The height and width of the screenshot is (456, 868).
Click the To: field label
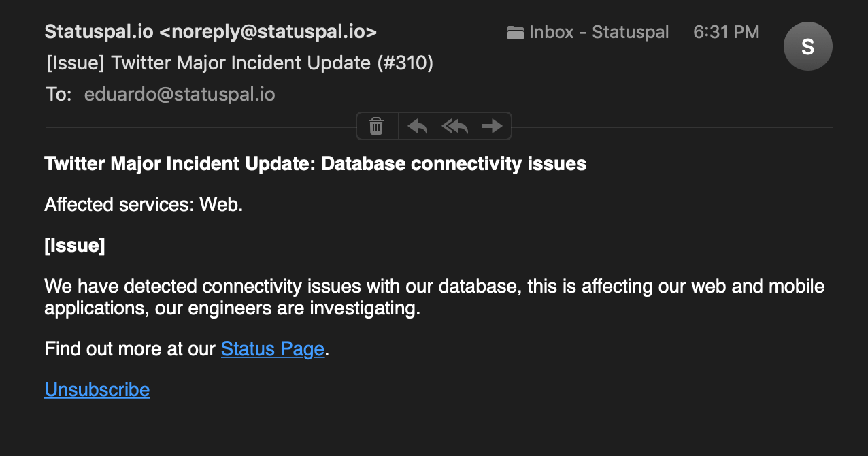coord(59,94)
